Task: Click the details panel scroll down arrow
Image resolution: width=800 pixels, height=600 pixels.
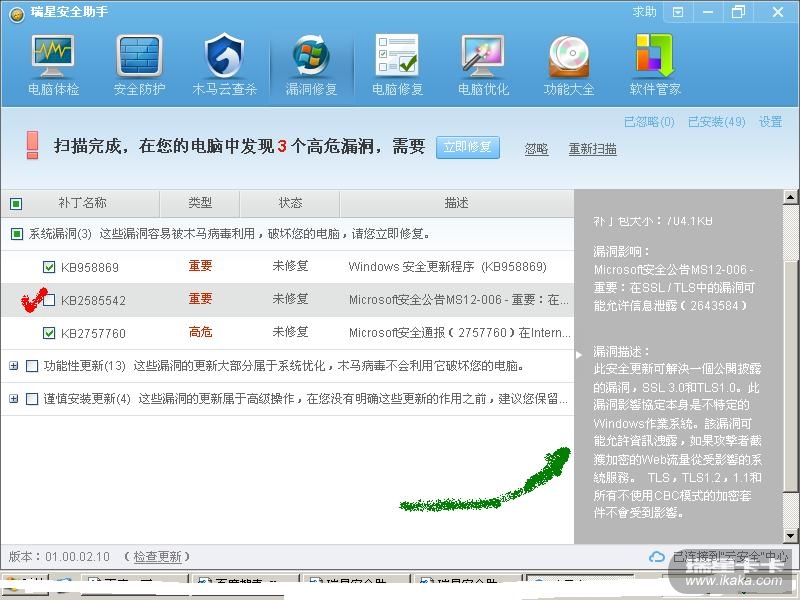Action: tap(790, 536)
